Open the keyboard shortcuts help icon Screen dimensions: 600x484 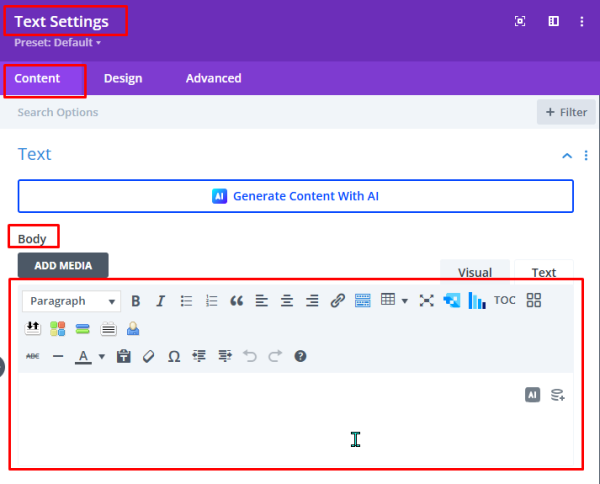click(x=300, y=356)
